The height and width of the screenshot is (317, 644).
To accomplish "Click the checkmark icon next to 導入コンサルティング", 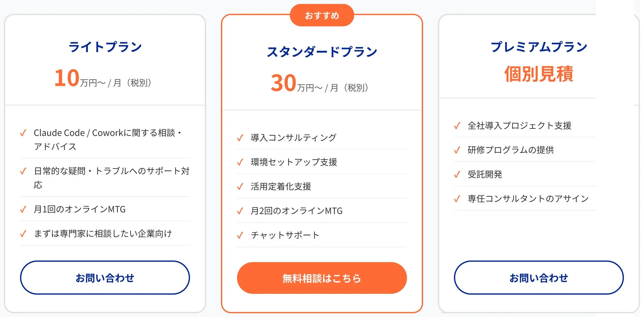I will tap(240, 138).
